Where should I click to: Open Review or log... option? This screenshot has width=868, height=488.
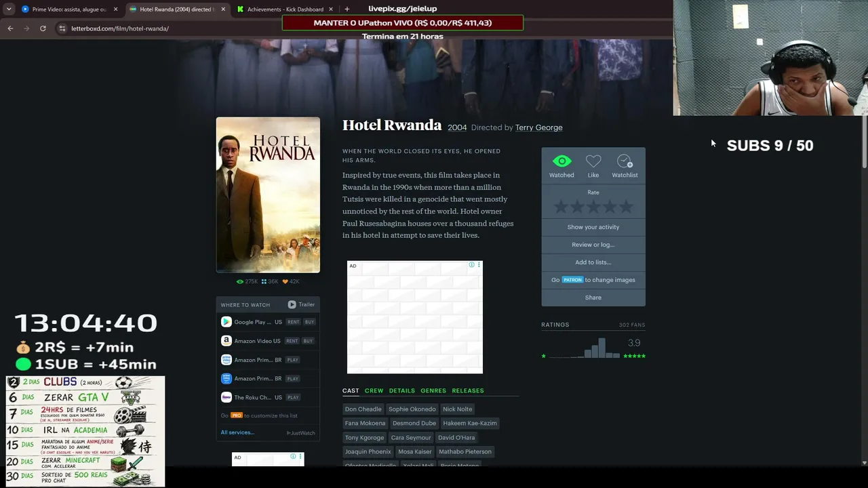point(593,245)
